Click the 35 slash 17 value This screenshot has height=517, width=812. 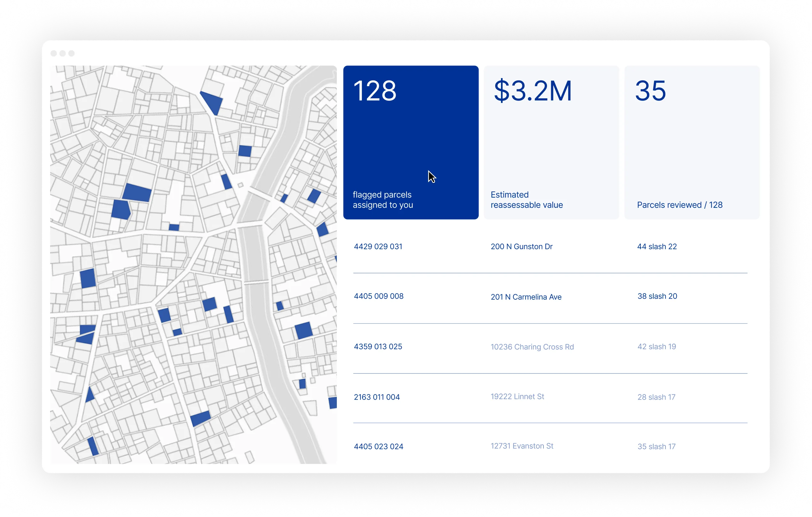pos(656,446)
